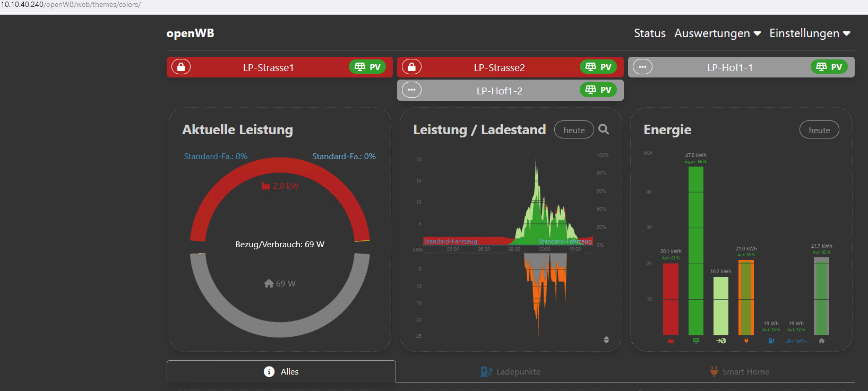Click the tall green 47.0 kWh bar
This screenshot has width=868, height=391.
696,250
